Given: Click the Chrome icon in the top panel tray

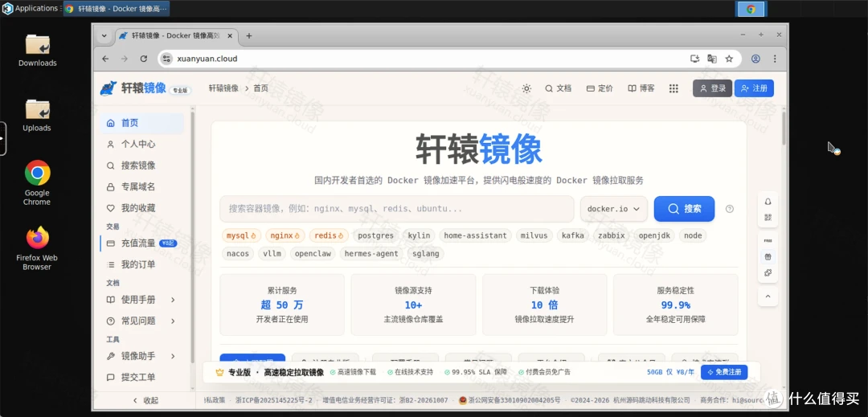Looking at the screenshot, I should click(751, 9).
